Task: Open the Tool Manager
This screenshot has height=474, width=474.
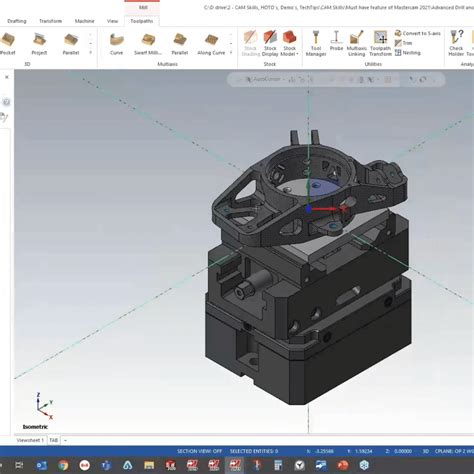Action: tap(316, 43)
